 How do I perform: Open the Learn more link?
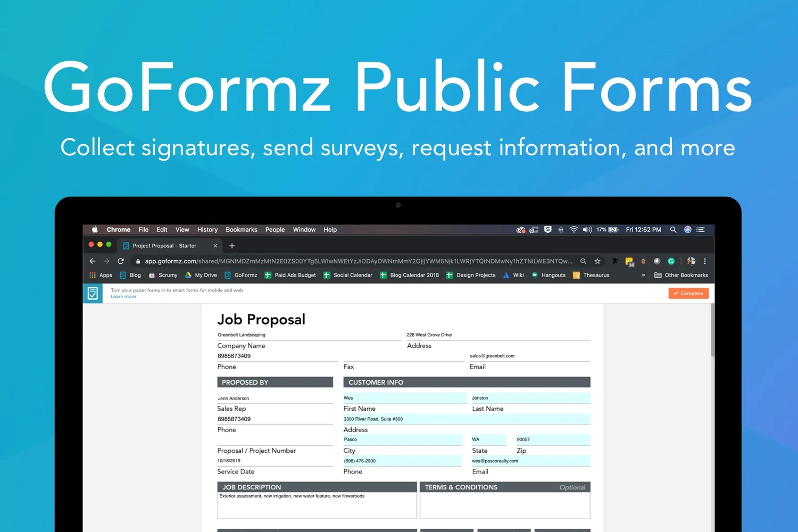coord(123,297)
